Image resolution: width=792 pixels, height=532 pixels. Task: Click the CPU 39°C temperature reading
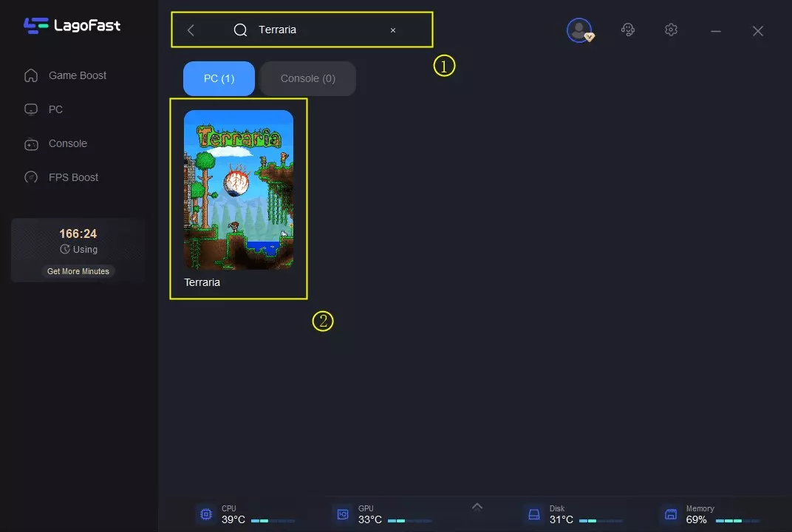[x=233, y=519]
